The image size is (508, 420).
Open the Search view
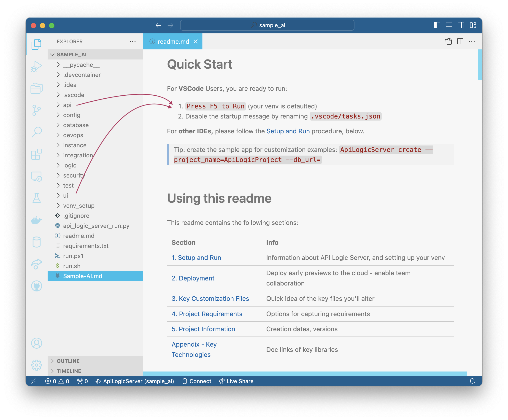tap(37, 132)
